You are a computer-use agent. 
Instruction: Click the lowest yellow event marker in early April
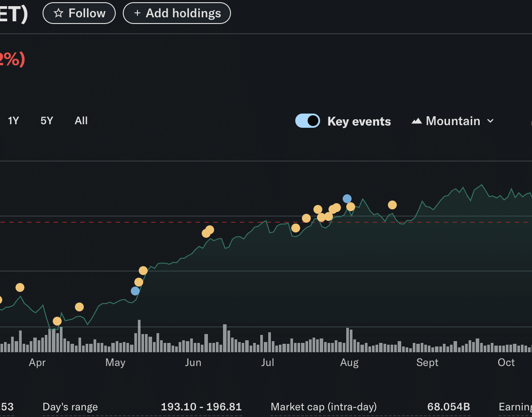click(57, 321)
